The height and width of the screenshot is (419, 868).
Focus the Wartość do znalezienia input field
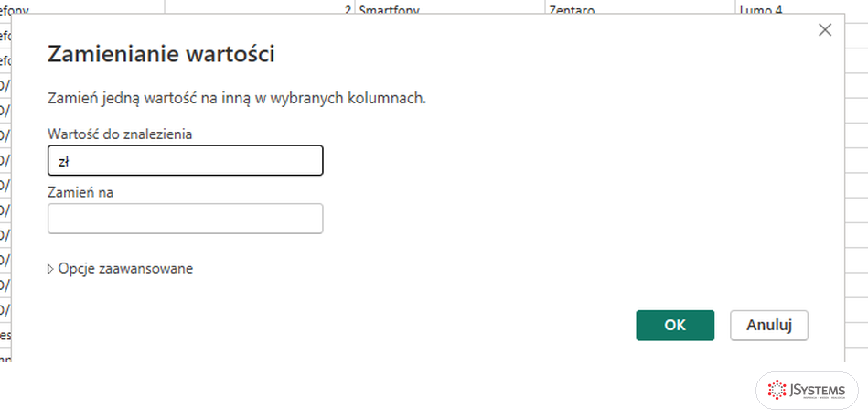(x=186, y=160)
